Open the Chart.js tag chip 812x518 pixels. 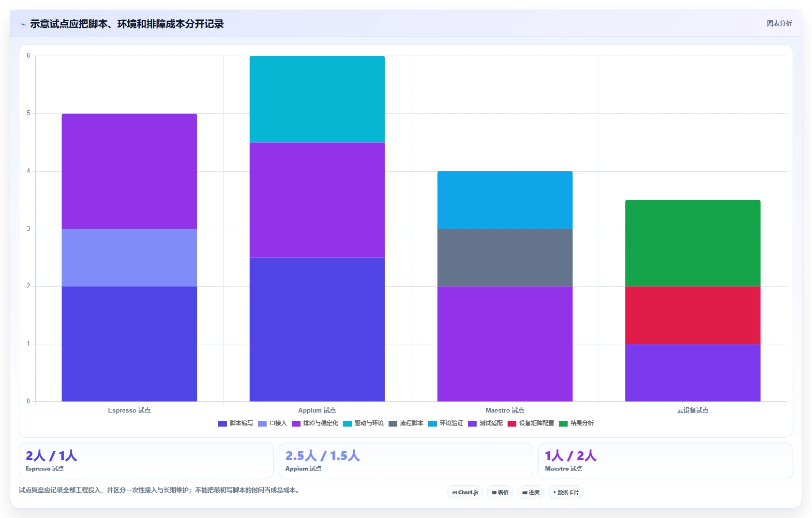pos(465,492)
